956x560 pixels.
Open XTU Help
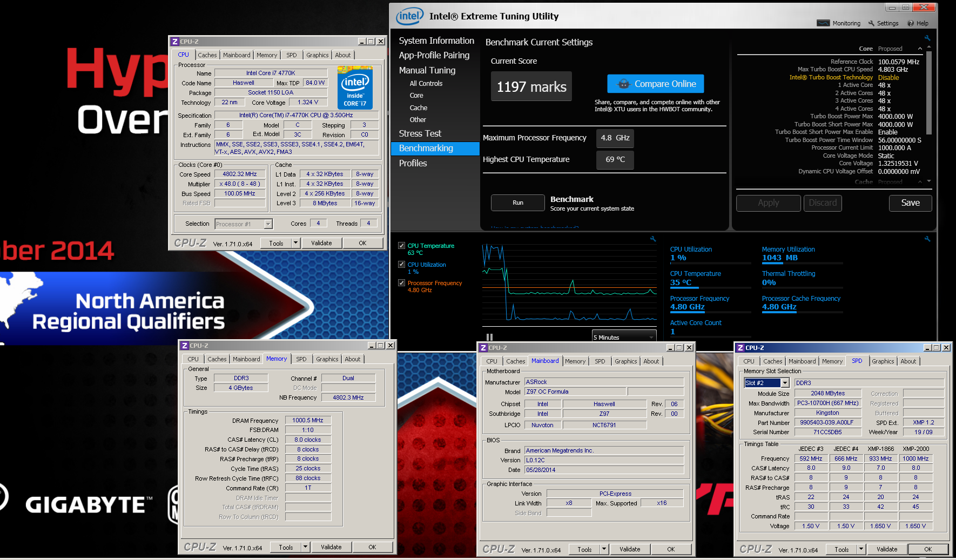coord(918,23)
